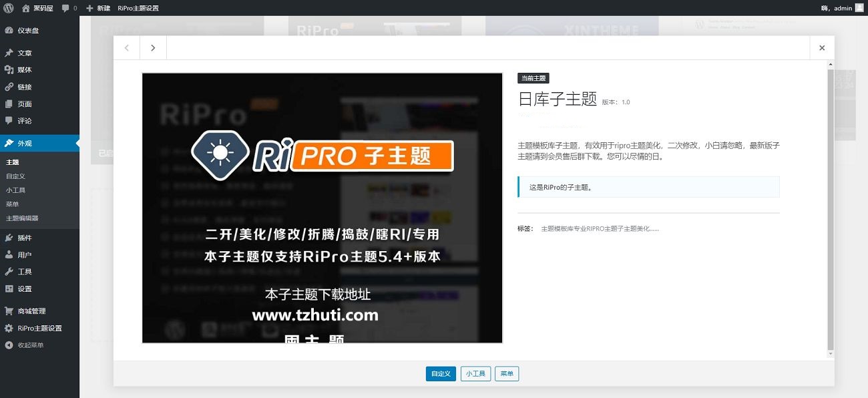Click the 小工具 widgets button
Screen dimensions: 868x398
[476, 374]
